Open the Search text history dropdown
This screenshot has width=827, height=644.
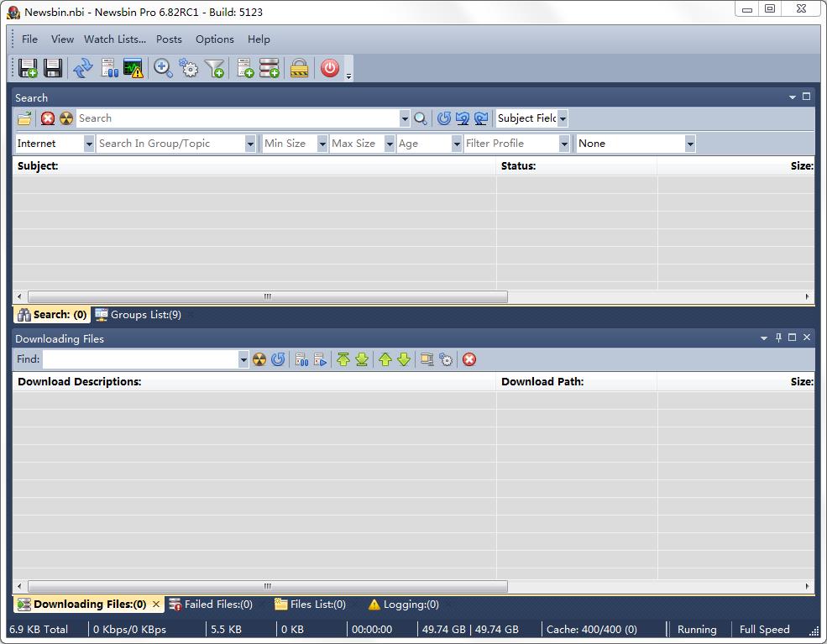[x=405, y=118]
